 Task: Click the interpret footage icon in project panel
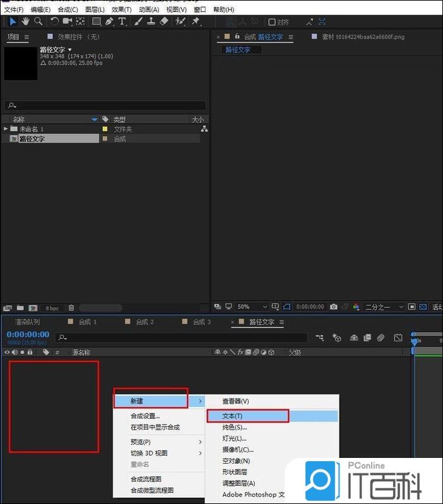8,308
